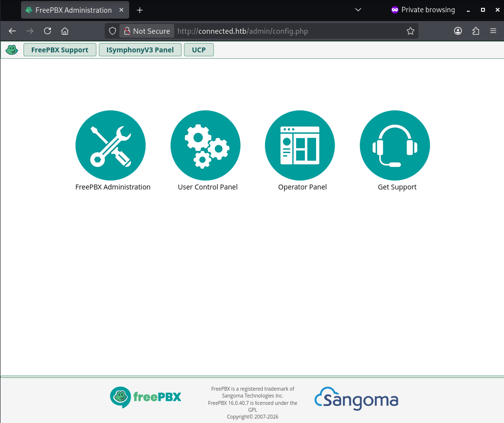Go back with the browser back arrow
The image size is (504, 423).
(x=12, y=31)
